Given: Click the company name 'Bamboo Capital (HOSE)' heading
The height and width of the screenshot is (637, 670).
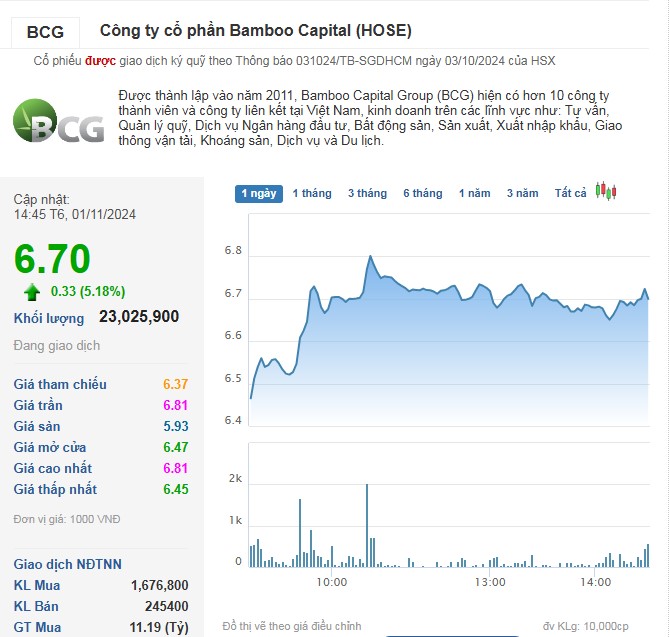Looking at the screenshot, I should 256,31.
